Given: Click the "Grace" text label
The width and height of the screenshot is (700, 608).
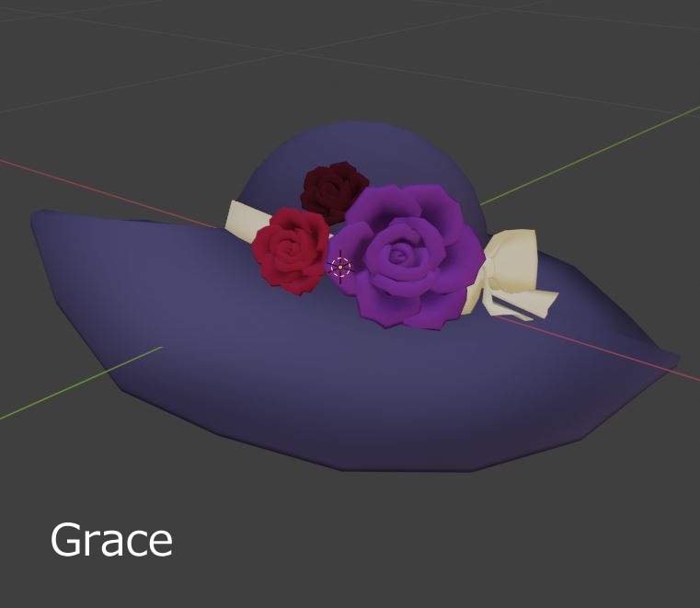Looking at the screenshot, I should (x=111, y=539).
